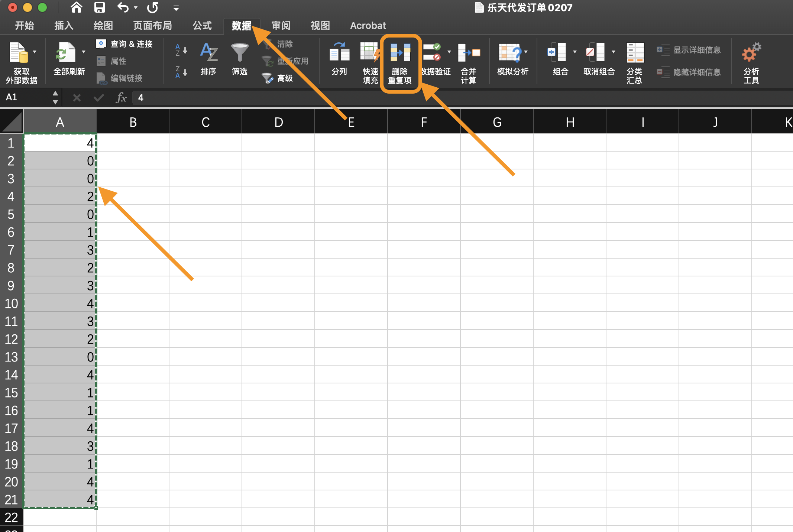Open the 组合 (Group) dropdown arrow
Image resolution: width=793 pixels, height=532 pixels.
[x=575, y=52]
